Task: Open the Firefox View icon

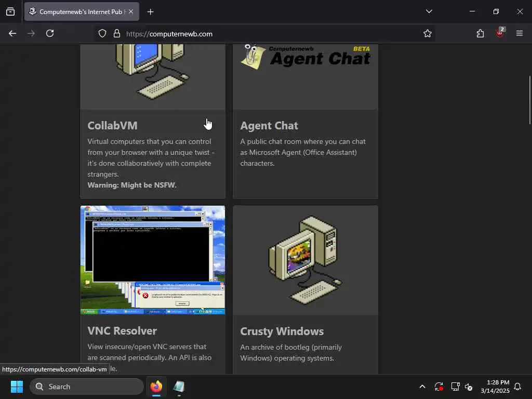Action: (x=10, y=11)
